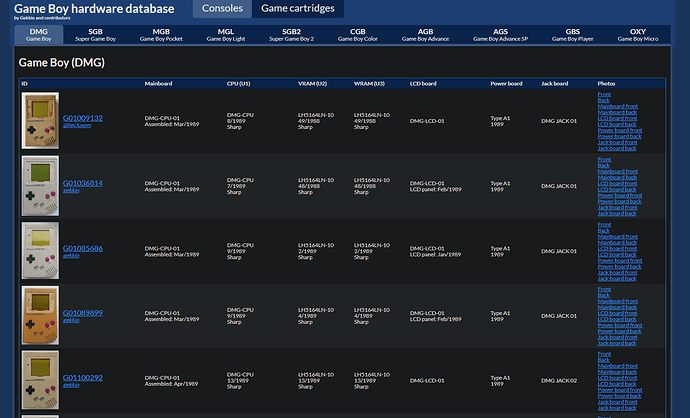Select the MGL Game Boy Light tab
Image resolution: width=690 pixels, height=418 pixels.
click(x=226, y=35)
